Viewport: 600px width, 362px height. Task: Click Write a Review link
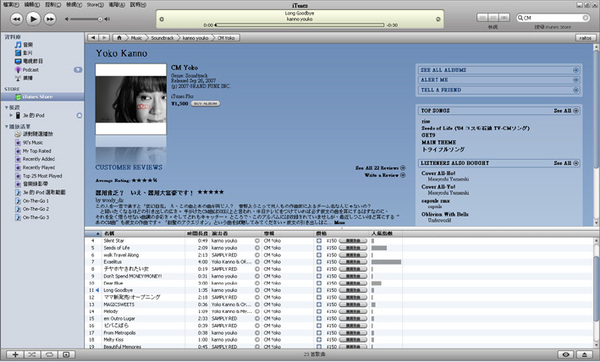(x=385, y=175)
